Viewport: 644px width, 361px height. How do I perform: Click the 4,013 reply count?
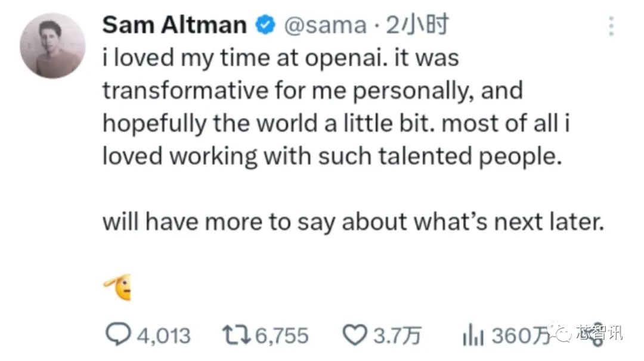(x=165, y=335)
